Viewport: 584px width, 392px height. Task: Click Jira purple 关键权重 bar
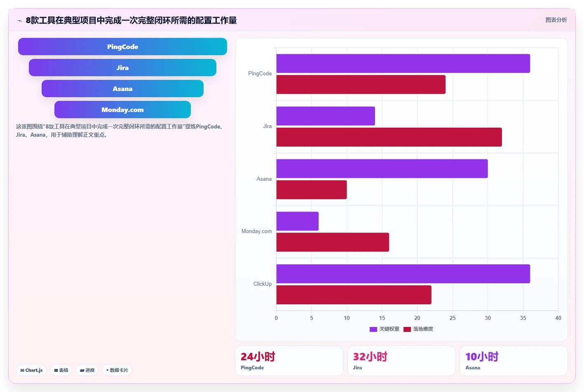pos(326,116)
